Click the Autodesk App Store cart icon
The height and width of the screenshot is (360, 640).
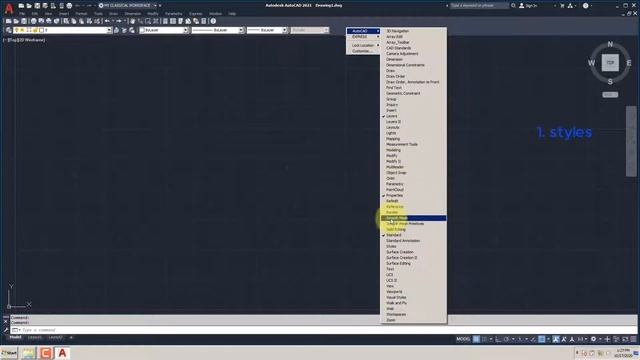(562, 6)
